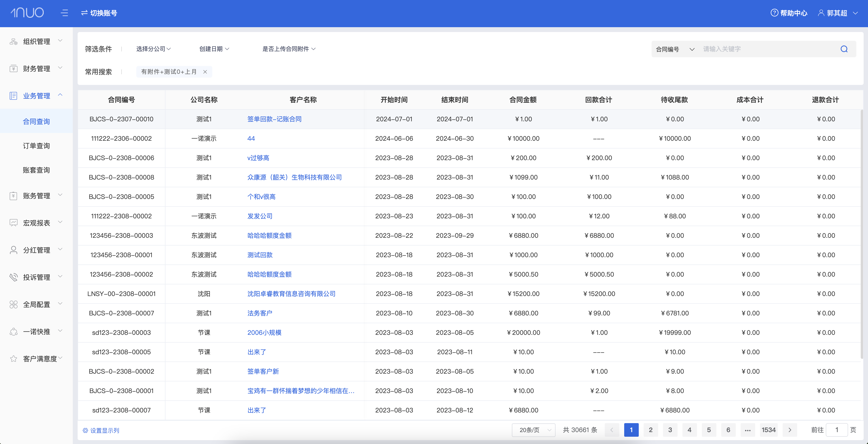Select 订单查询 in sidebar
The width and height of the screenshot is (868, 444).
point(36,146)
